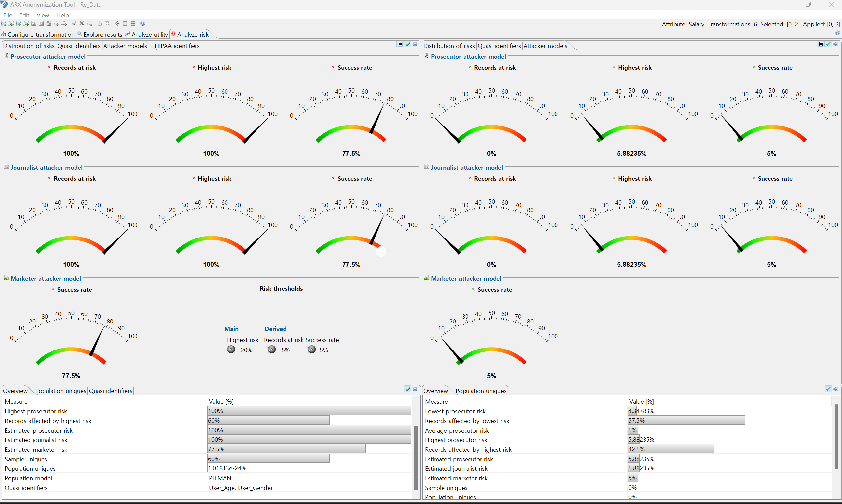Open the Edit menu
This screenshot has height=504, width=842.
tap(24, 15)
